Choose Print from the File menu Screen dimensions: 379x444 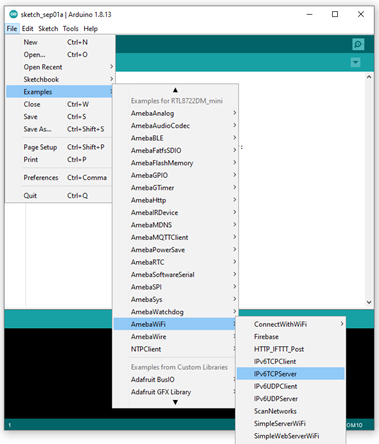(59, 159)
